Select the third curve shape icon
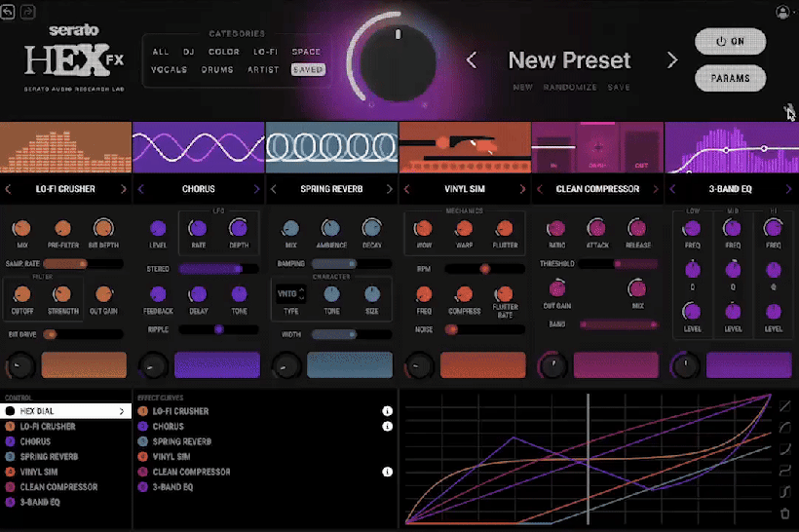The image size is (799, 532). [x=784, y=448]
